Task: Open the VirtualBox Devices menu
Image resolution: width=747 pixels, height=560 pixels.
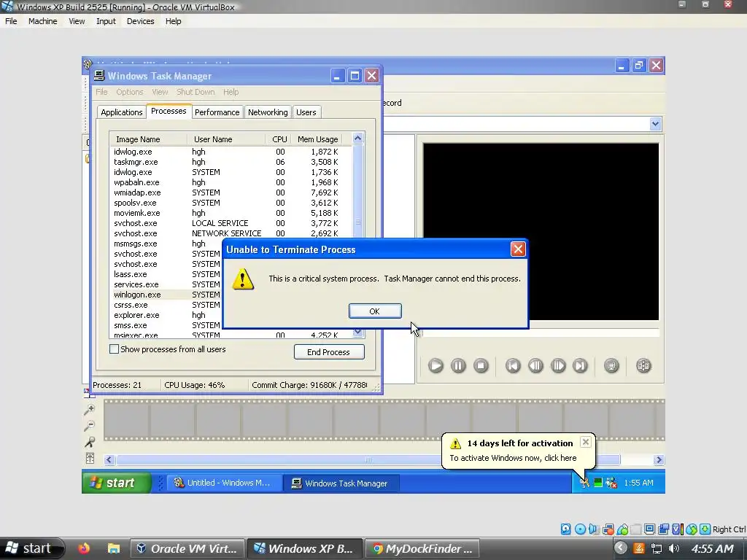Action: 140,21
